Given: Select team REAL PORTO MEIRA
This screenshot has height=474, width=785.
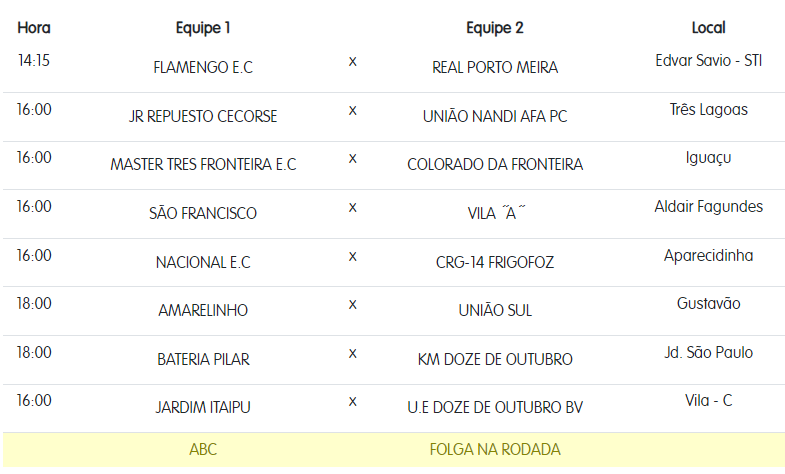Looking at the screenshot, I should point(494,68).
